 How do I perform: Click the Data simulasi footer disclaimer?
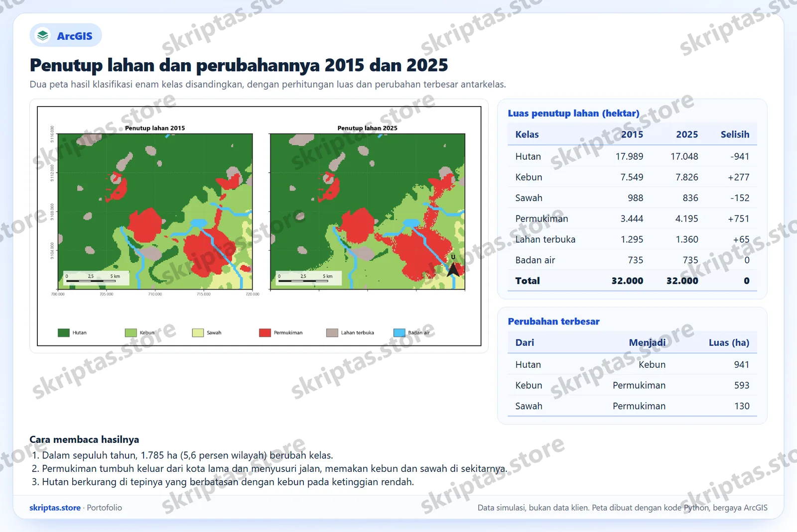coord(622,508)
